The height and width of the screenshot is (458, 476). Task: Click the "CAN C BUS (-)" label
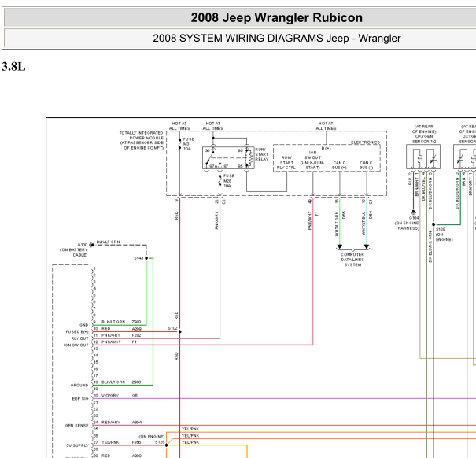(x=366, y=165)
